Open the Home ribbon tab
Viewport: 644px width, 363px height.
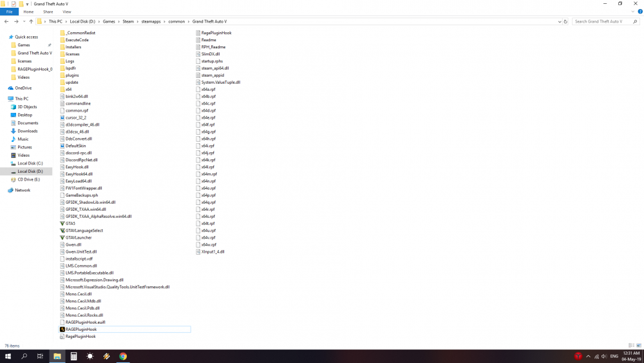click(28, 12)
